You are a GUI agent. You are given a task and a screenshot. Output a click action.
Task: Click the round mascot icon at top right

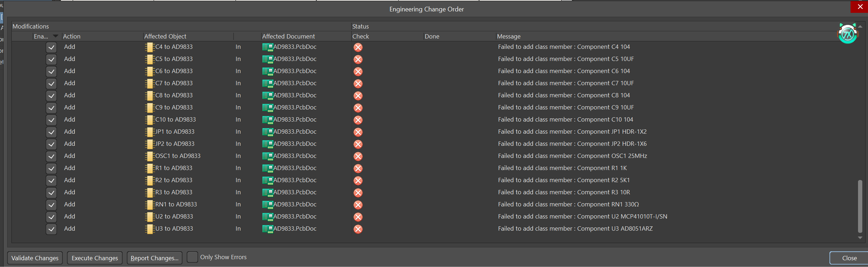click(847, 34)
